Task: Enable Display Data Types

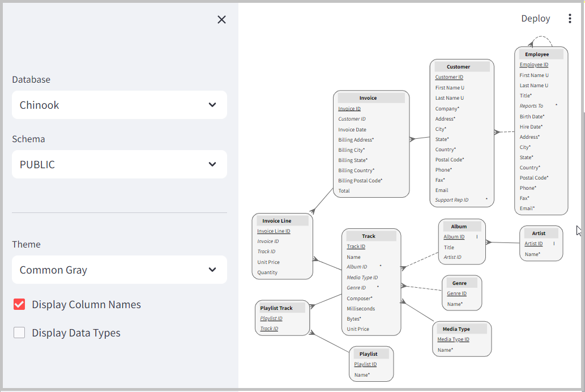Action: 19,333
